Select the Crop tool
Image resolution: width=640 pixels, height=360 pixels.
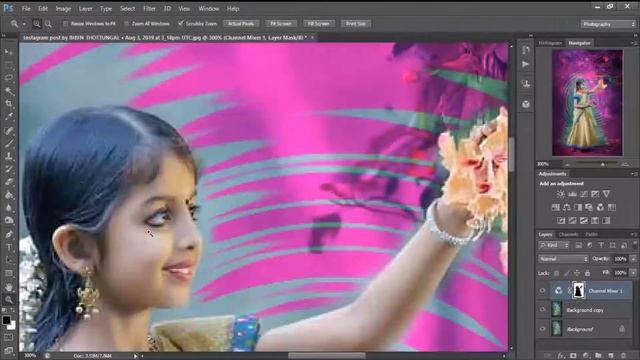pos(9,104)
